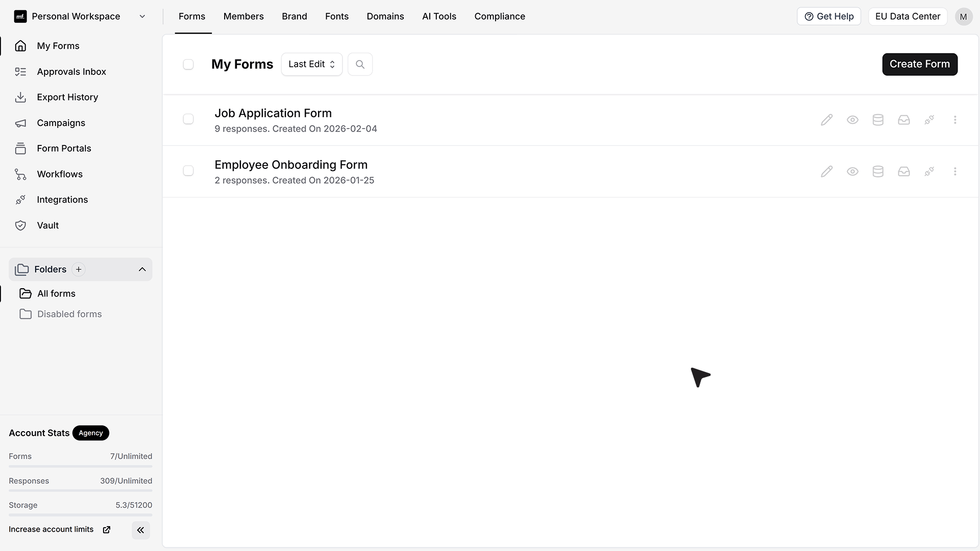980x551 pixels.
Task: Click the 5.3/51200 storage value
Action: point(134,506)
